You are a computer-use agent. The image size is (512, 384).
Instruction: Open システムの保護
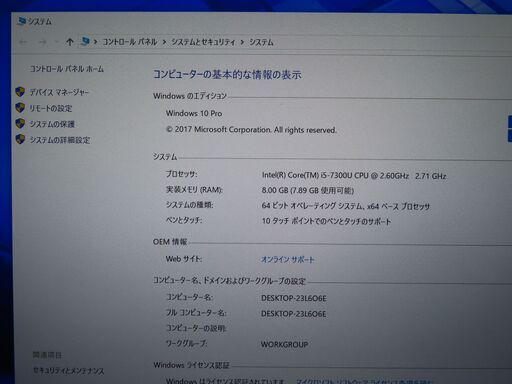click(x=52, y=124)
